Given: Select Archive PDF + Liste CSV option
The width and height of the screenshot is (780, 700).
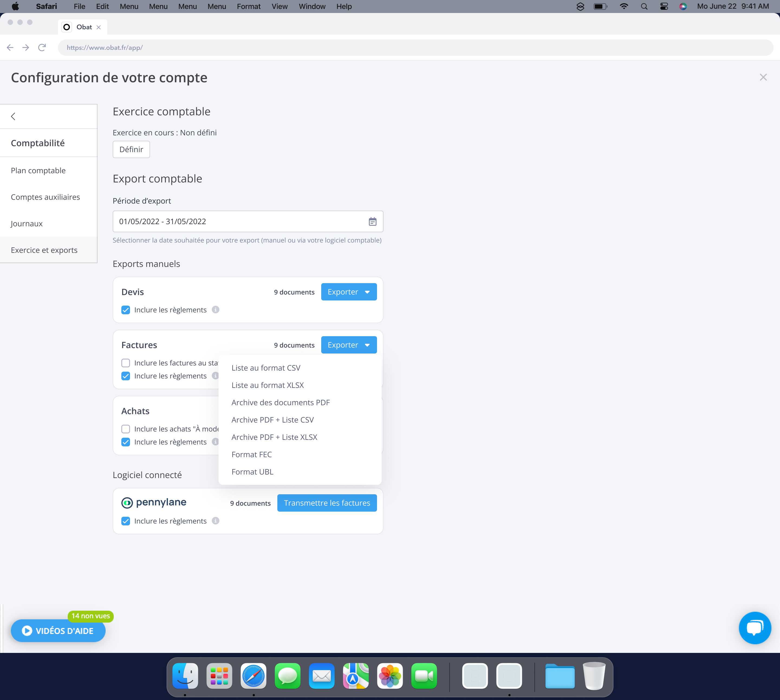Looking at the screenshot, I should [272, 420].
